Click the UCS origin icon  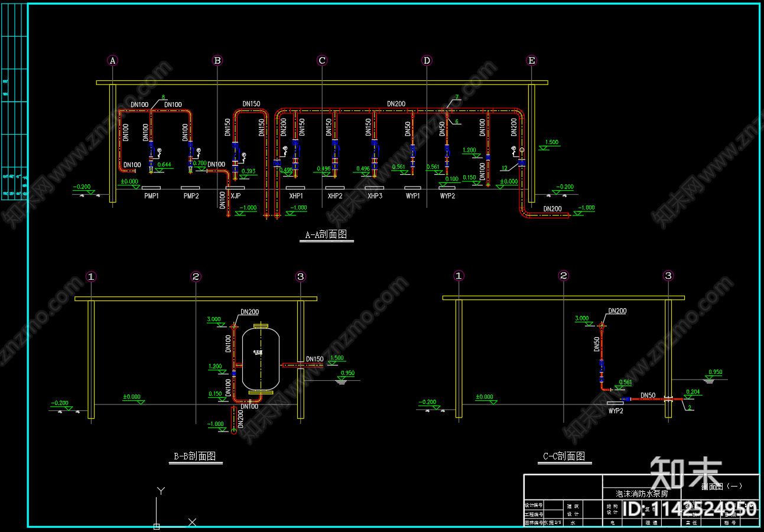[x=157, y=526]
